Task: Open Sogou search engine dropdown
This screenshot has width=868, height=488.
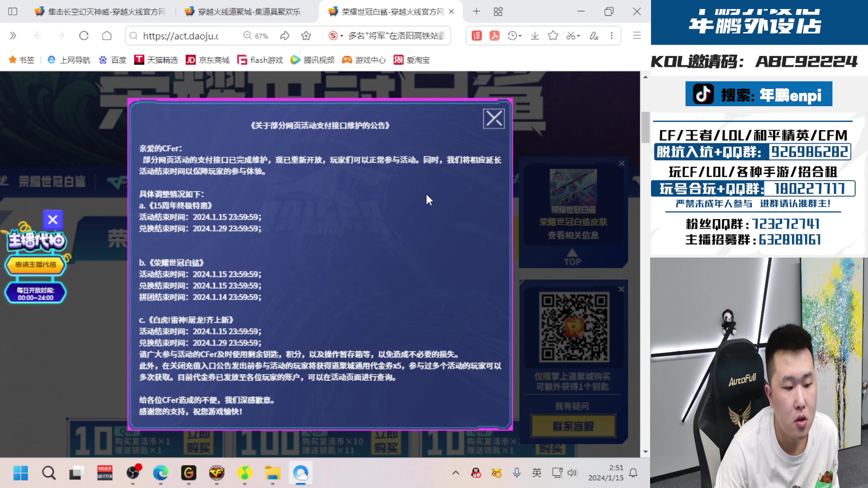Action: [x=335, y=36]
